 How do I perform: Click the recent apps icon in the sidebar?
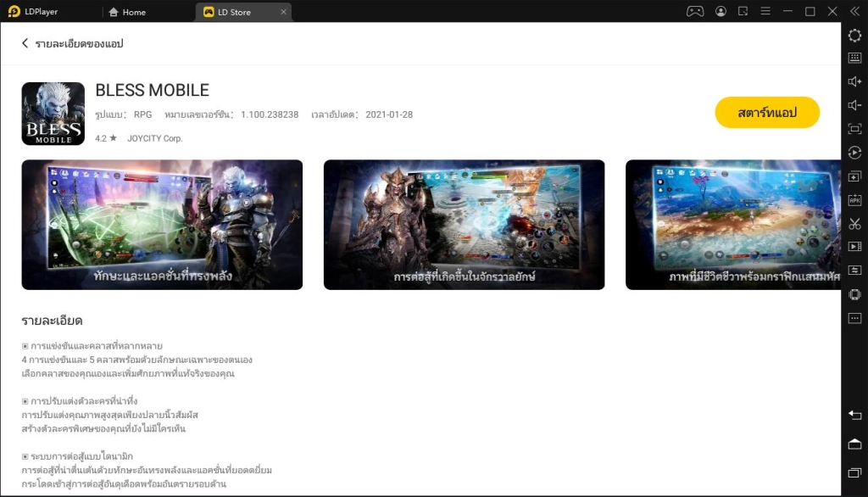click(854, 472)
